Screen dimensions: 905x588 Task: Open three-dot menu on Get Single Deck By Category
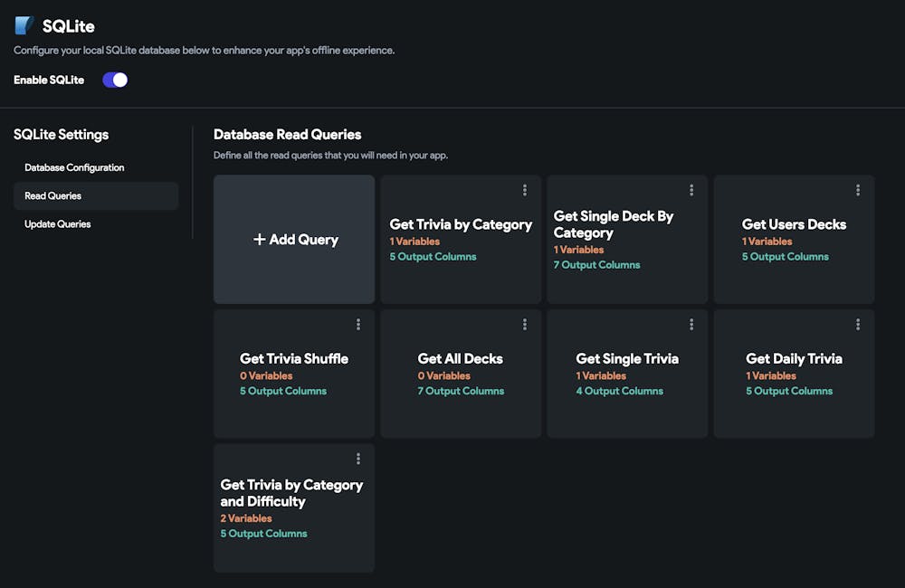[691, 190]
